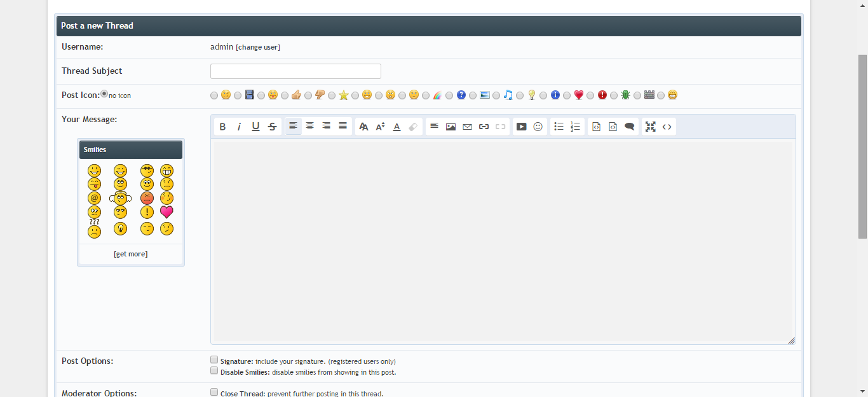Enable the Signature checkbox
This screenshot has width=868, height=397.
click(214, 359)
